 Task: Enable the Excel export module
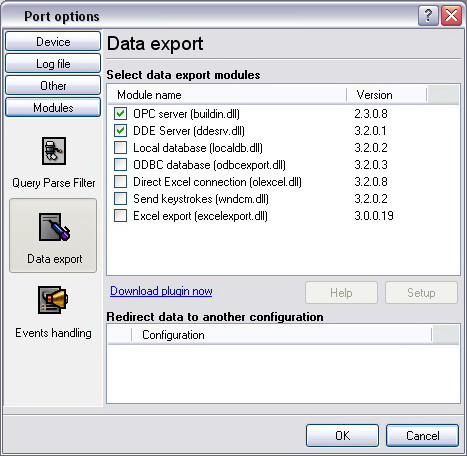click(x=120, y=216)
